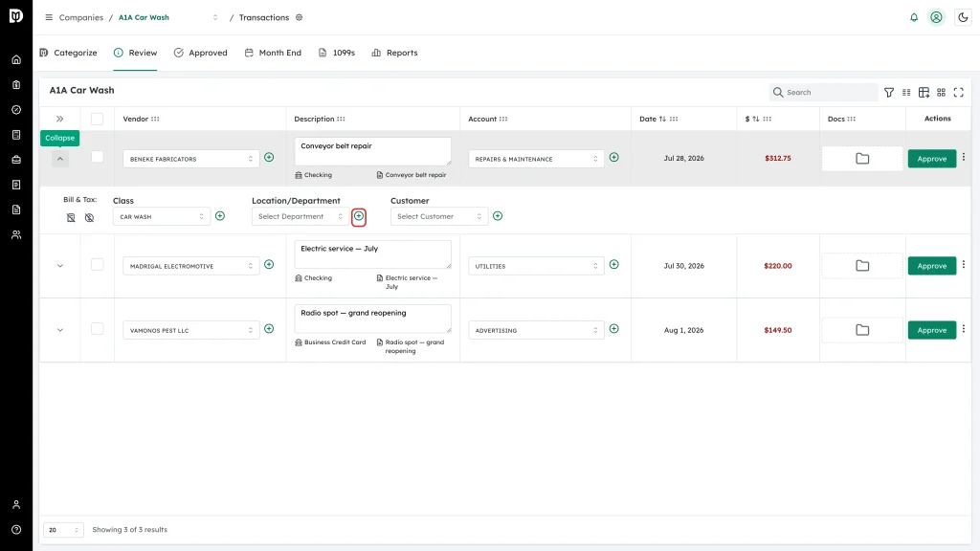
Task: Check the Vamonos Pest LLC row checkbox
Action: [97, 329]
